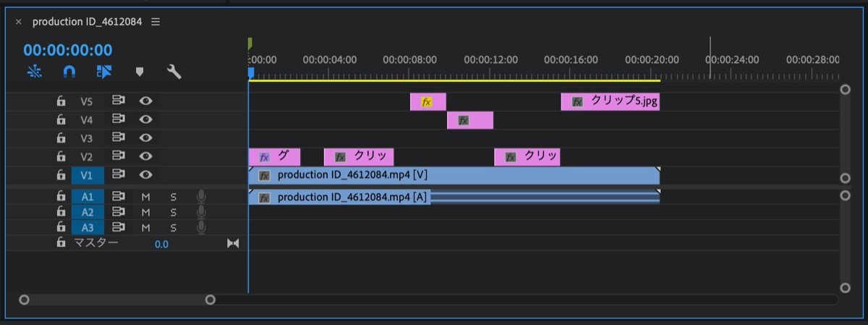The image size is (868, 325).
Task: Toggle lock on track A3
Action: 61,227
